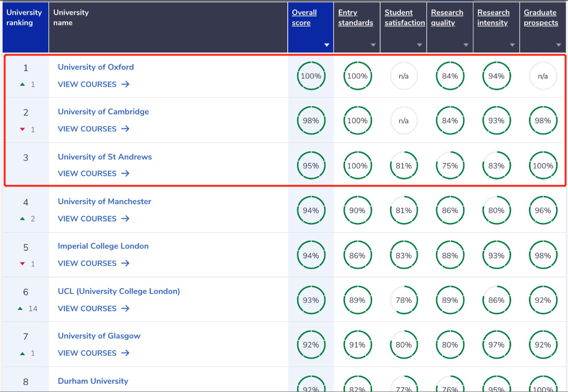The image size is (568, 392).
Task: Open the Imperial College London link
Action: pyautogui.click(x=103, y=246)
